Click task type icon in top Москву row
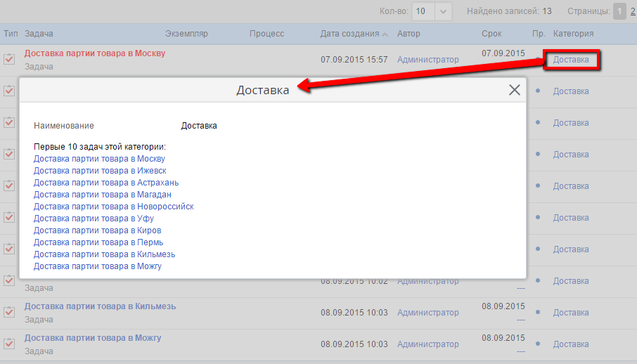The width and height of the screenshot is (637, 364). tap(9, 60)
